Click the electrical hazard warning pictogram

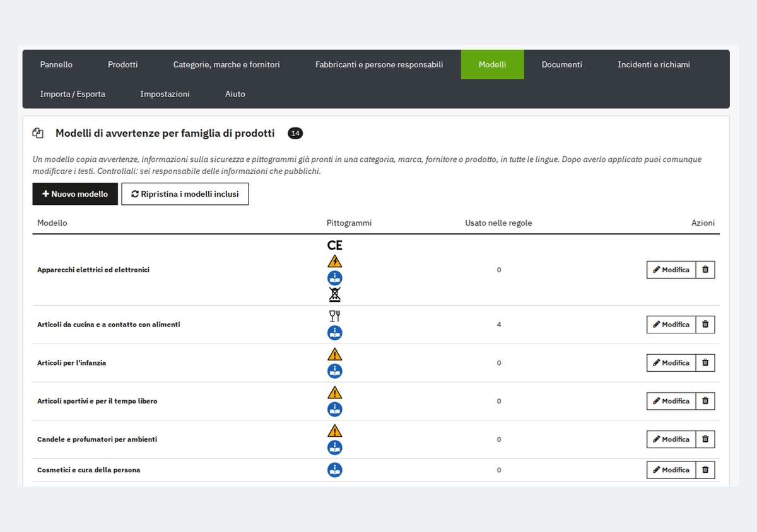point(335,261)
